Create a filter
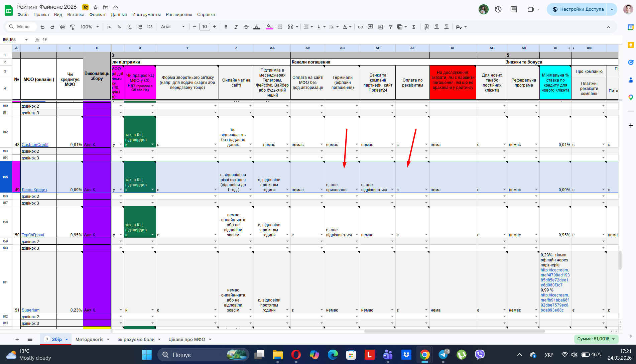Viewport: 636px width, 364px height. (390, 27)
